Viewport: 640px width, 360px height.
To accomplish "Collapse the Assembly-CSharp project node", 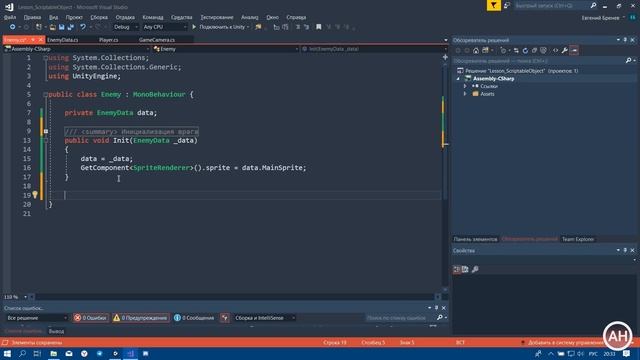I will point(458,78).
